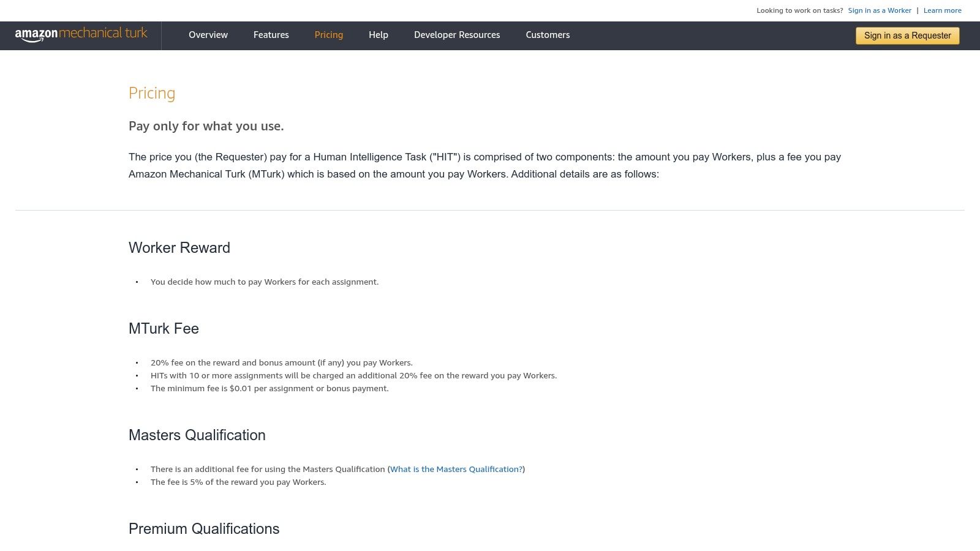Click the Masters Qualification section heading
Viewport: 980px width, 551px height.
click(197, 435)
